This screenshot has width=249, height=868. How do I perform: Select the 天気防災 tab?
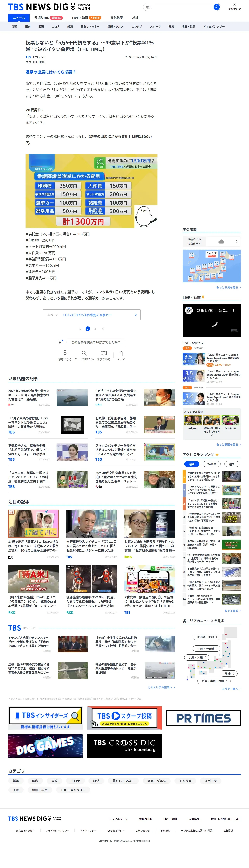(x=117, y=18)
